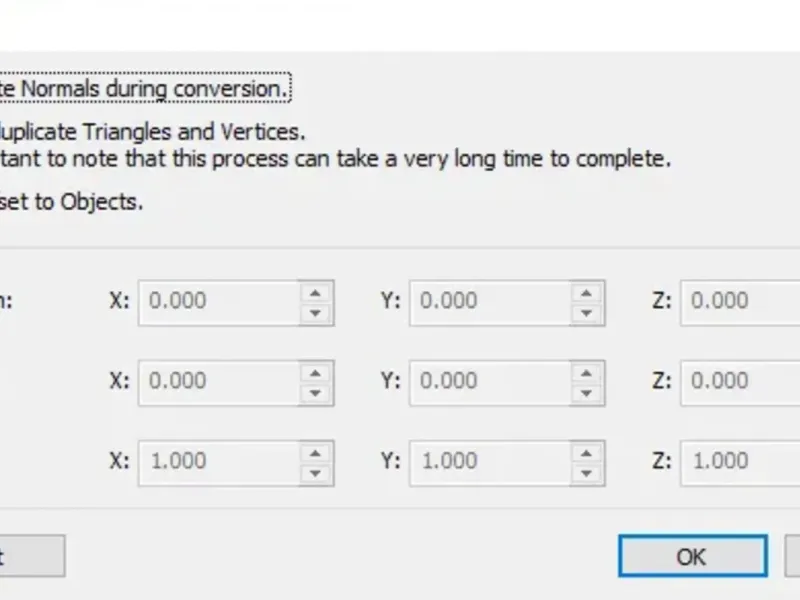The height and width of the screenshot is (600, 800).
Task: Decrement the Y field showing 1.000
Action: point(588,472)
